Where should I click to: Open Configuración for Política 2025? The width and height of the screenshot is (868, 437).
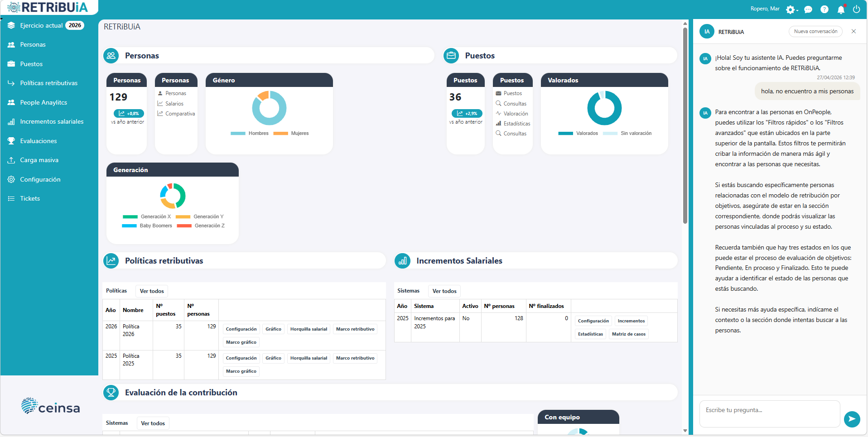(x=241, y=358)
